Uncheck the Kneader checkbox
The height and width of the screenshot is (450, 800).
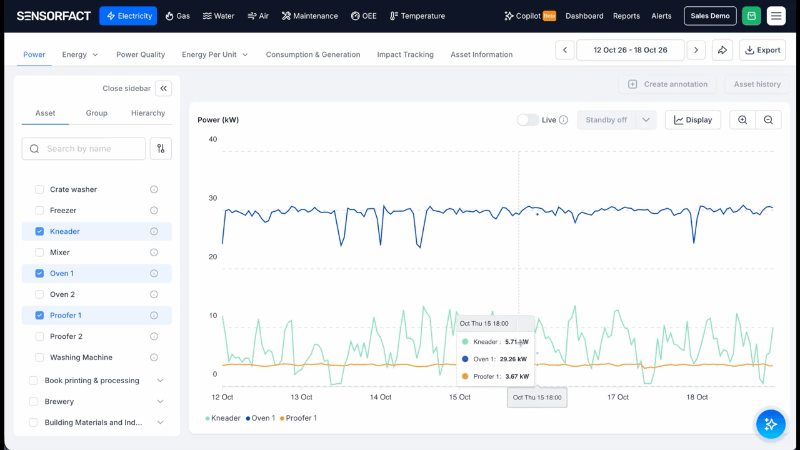coord(39,231)
